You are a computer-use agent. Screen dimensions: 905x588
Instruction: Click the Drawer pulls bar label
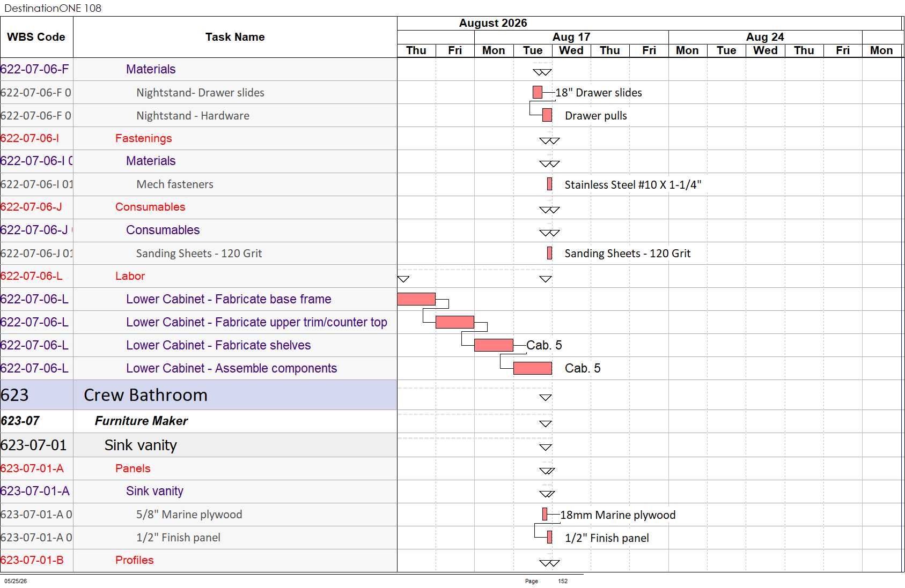click(x=596, y=116)
